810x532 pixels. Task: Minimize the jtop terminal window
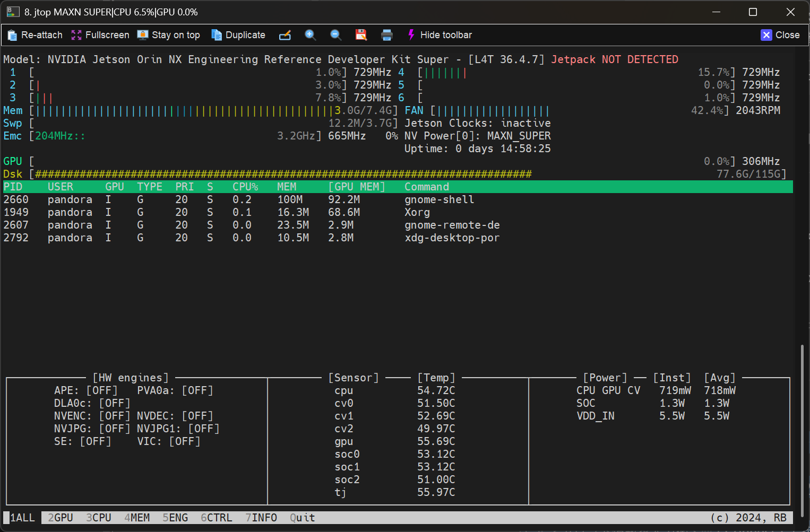coord(716,12)
